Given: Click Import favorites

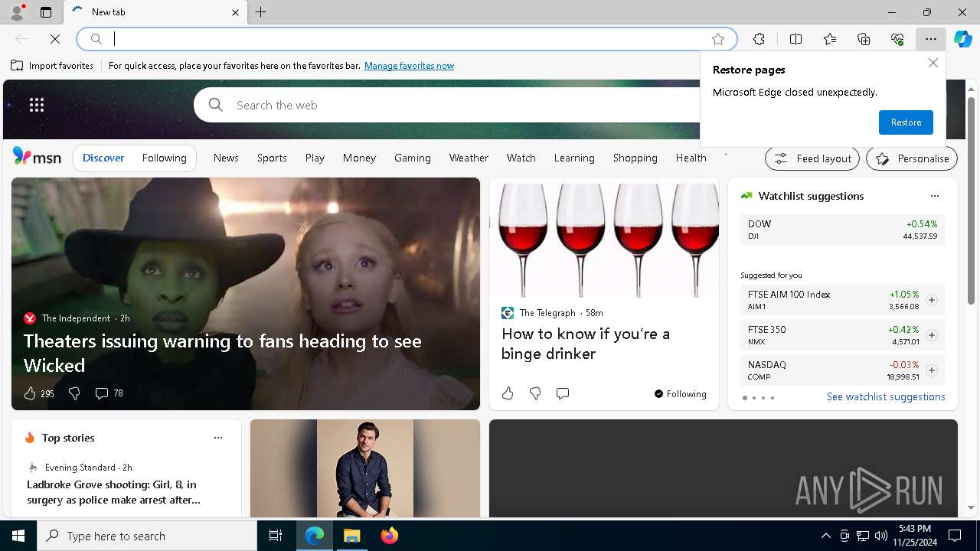Looking at the screenshot, I should click(x=52, y=66).
